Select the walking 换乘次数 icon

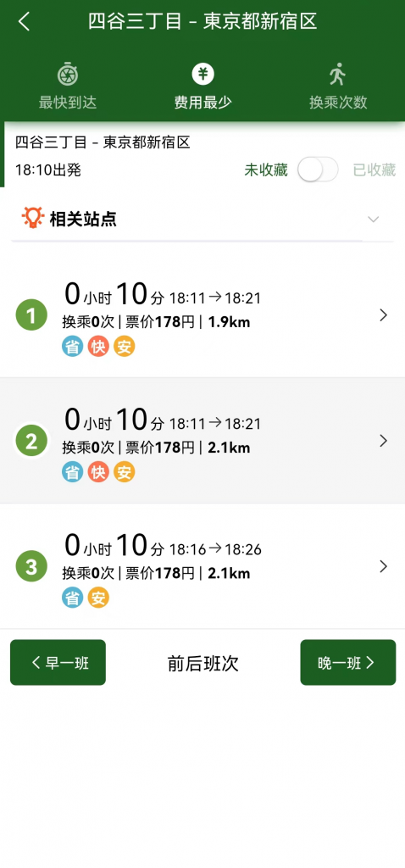pyautogui.click(x=337, y=75)
